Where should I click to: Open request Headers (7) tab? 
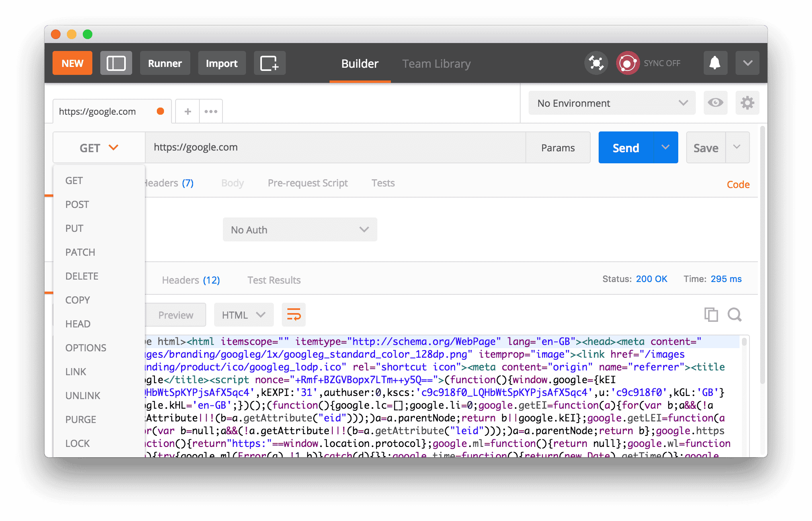(170, 183)
